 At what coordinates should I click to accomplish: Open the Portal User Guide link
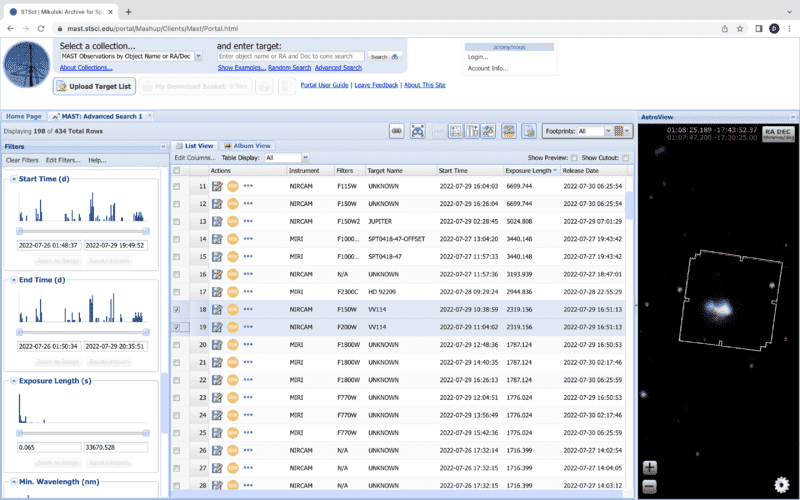324,85
